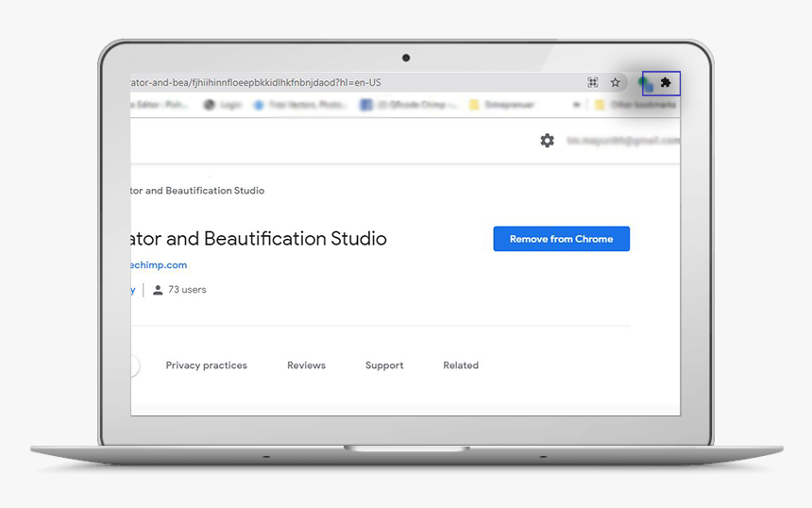The width and height of the screenshot is (812, 508).
Task: Click the green-blue extension icon in toolbar
Action: tap(646, 83)
